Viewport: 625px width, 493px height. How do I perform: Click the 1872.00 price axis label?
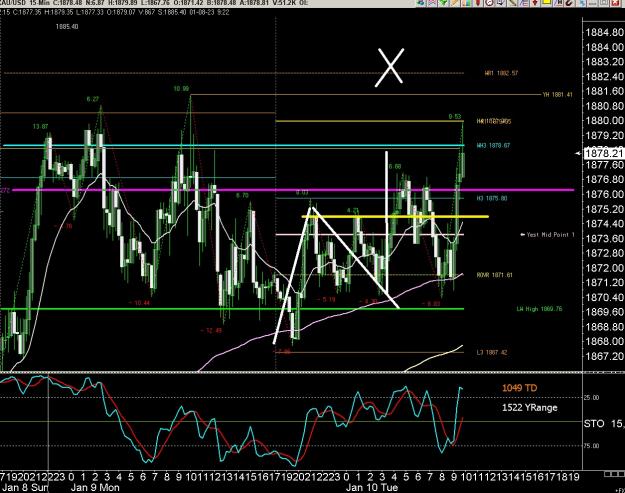(x=604, y=267)
